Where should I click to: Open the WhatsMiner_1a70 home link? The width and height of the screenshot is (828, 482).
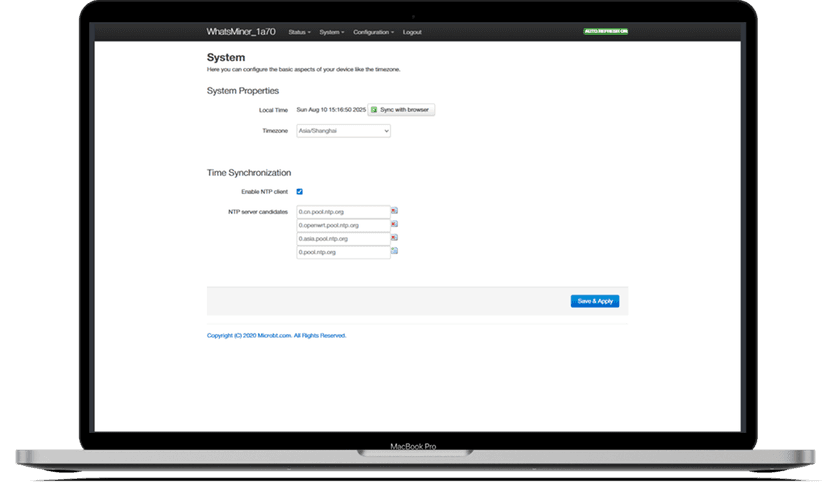[x=240, y=32]
